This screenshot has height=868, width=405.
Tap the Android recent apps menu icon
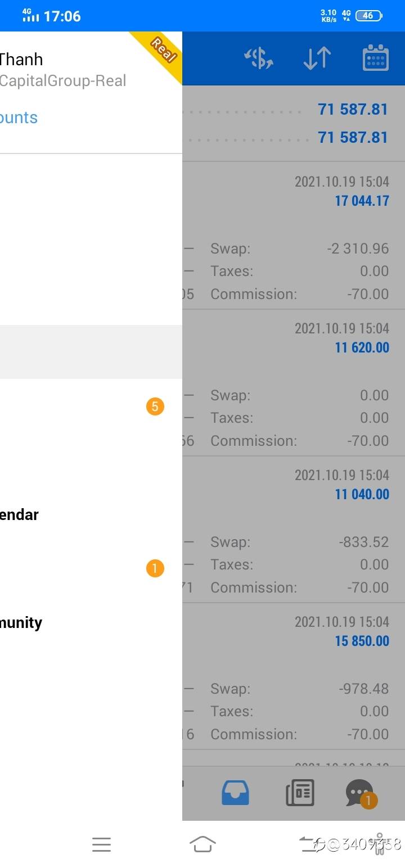(101, 844)
